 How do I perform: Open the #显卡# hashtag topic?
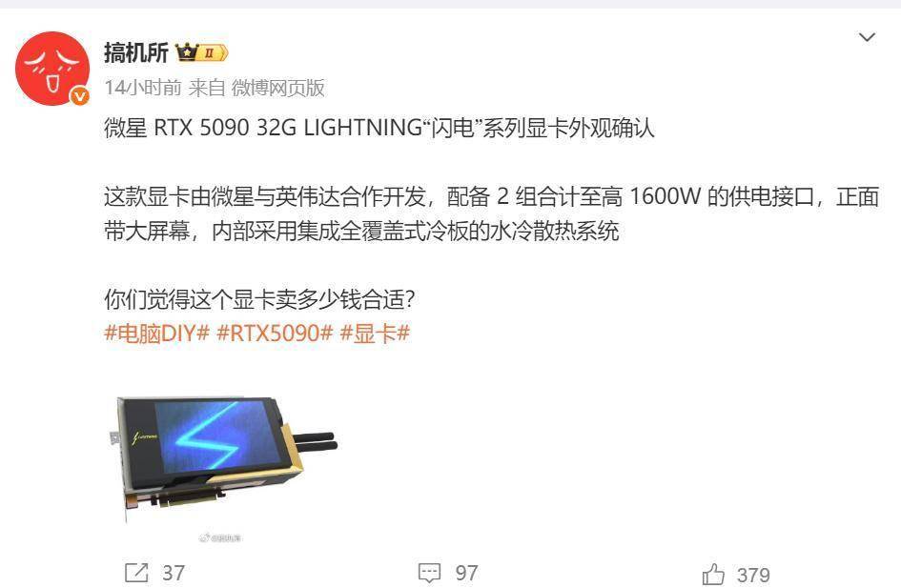coord(375,333)
